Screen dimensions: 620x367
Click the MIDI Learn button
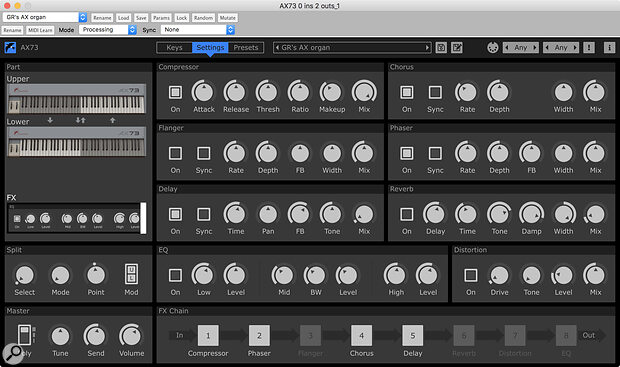tap(40, 30)
